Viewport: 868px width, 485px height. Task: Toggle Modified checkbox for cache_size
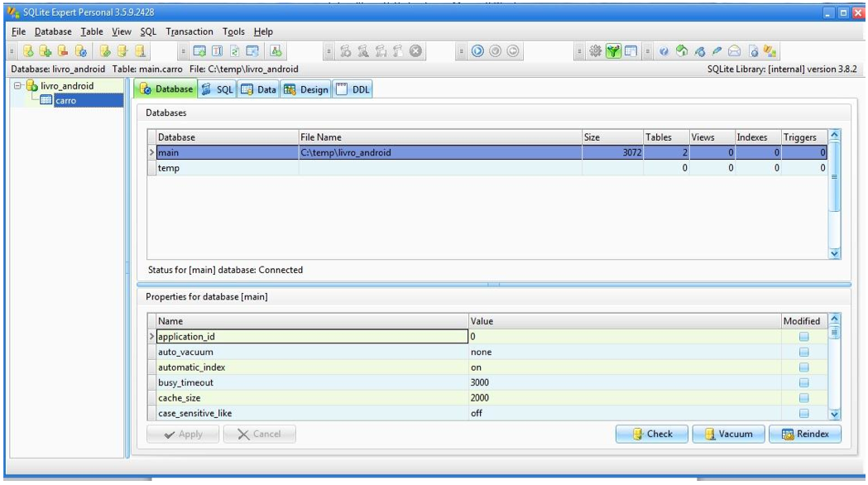803,398
